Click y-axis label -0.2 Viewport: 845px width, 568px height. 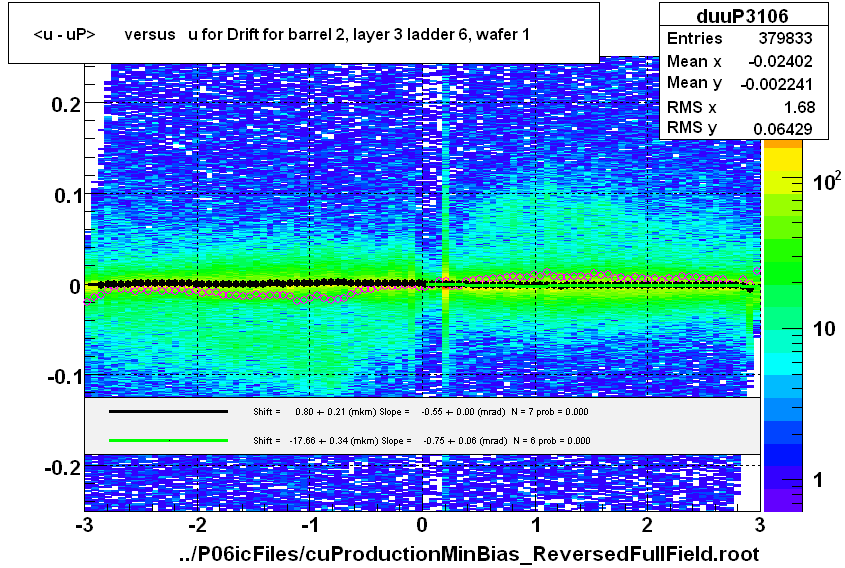tap(63, 467)
